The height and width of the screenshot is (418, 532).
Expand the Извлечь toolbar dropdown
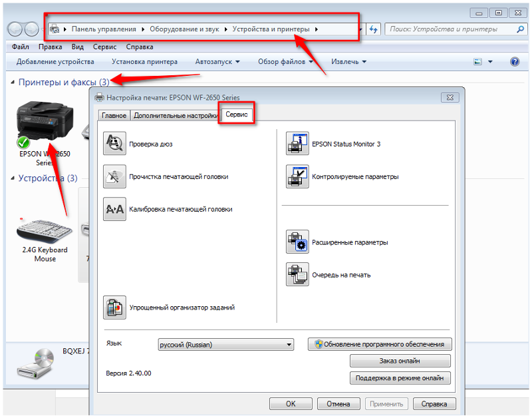pyautogui.click(x=364, y=62)
